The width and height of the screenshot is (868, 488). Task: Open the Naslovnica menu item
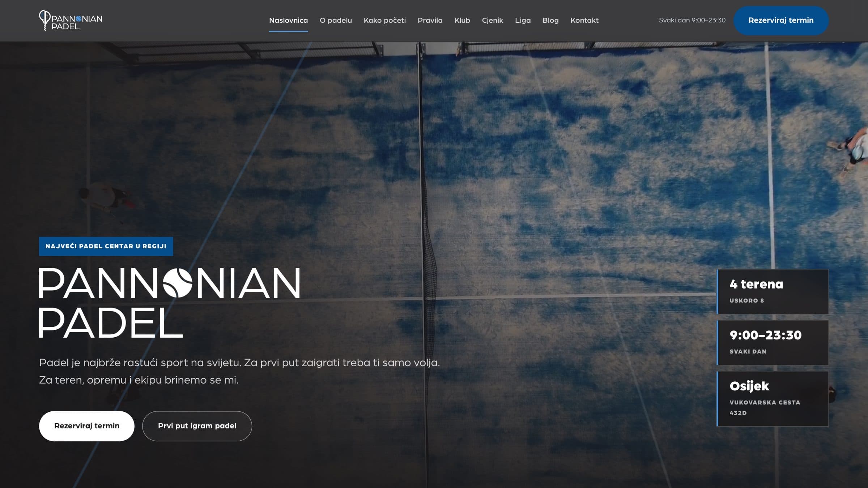pyautogui.click(x=288, y=20)
